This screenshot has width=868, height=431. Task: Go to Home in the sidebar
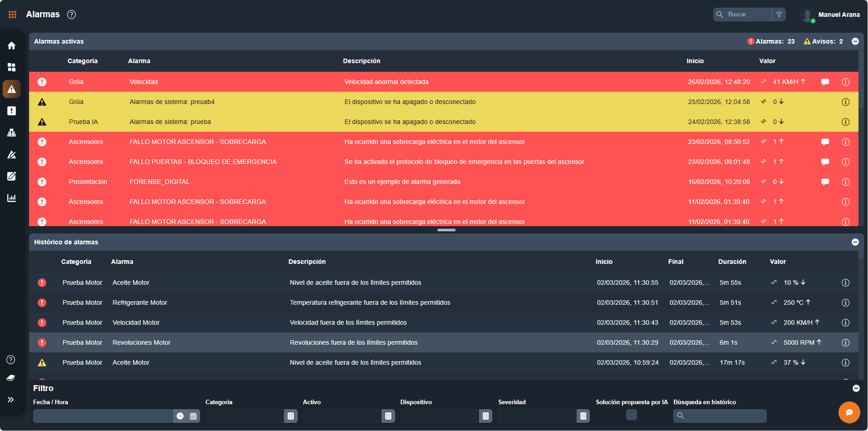[12, 45]
